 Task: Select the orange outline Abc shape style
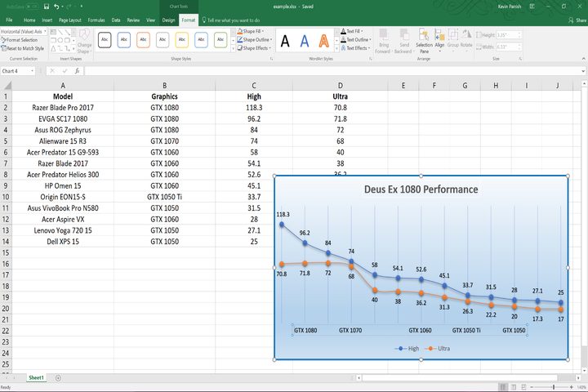[x=143, y=40]
